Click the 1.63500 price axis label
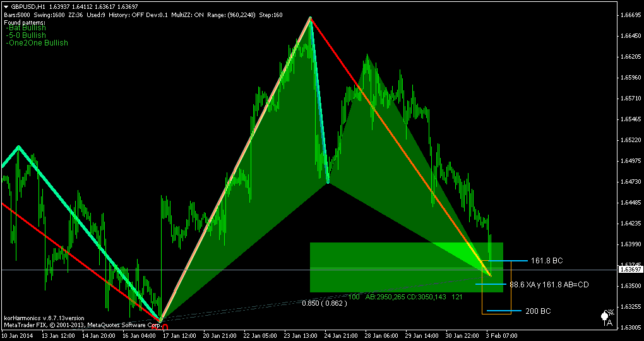 coord(631,285)
